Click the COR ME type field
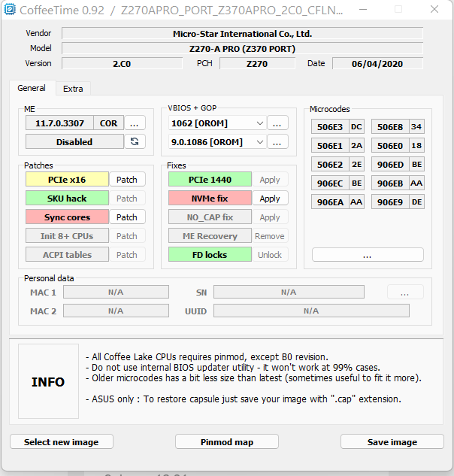The height and width of the screenshot is (476, 454). pos(109,123)
